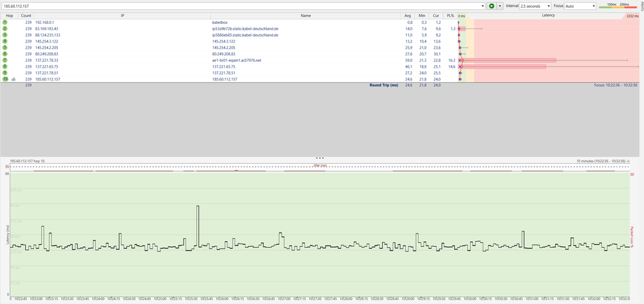
Task: Click the Cur column header
Action: pyautogui.click(x=436, y=15)
